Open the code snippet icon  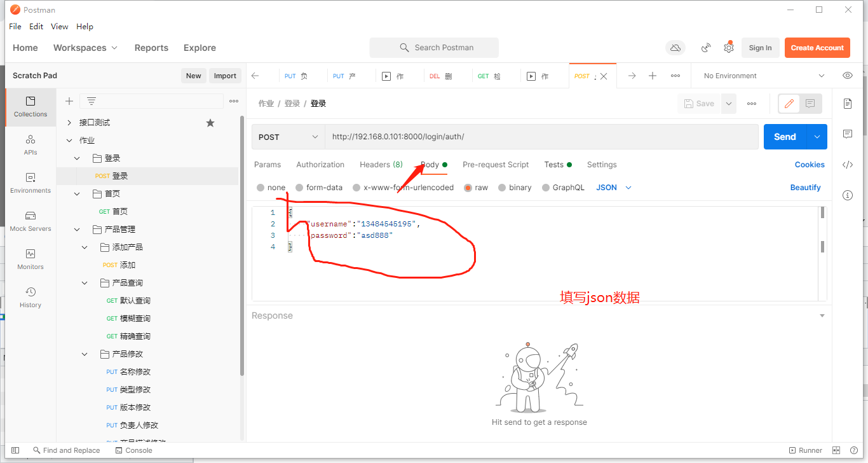[x=848, y=165]
